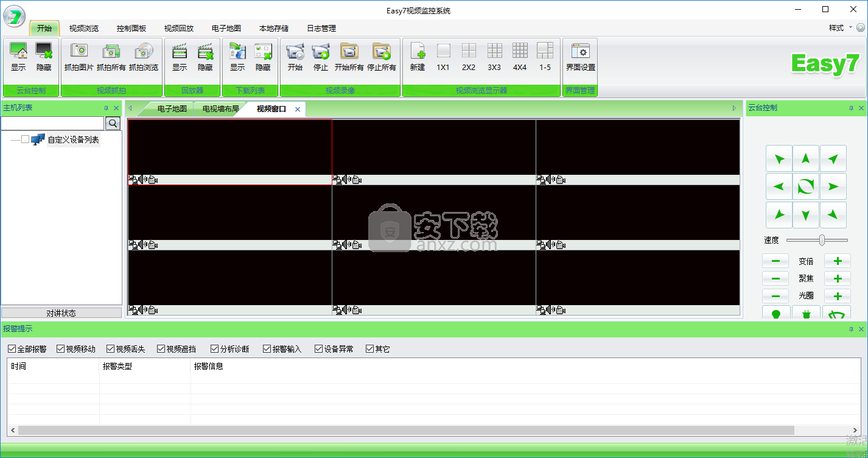Decrease zoom with 变倍 minus button
The height and width of the screenshot is (458, 868).
775,261
